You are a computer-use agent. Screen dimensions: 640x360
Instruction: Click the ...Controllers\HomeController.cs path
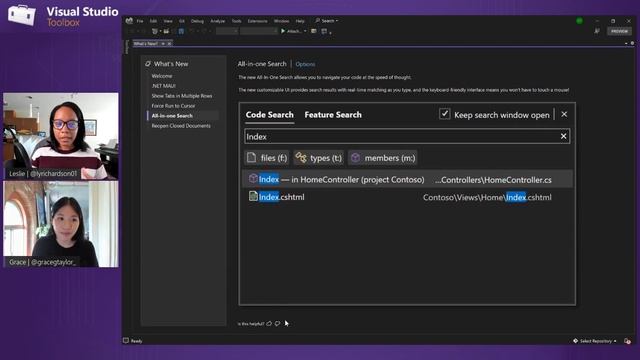click(493, 180)
